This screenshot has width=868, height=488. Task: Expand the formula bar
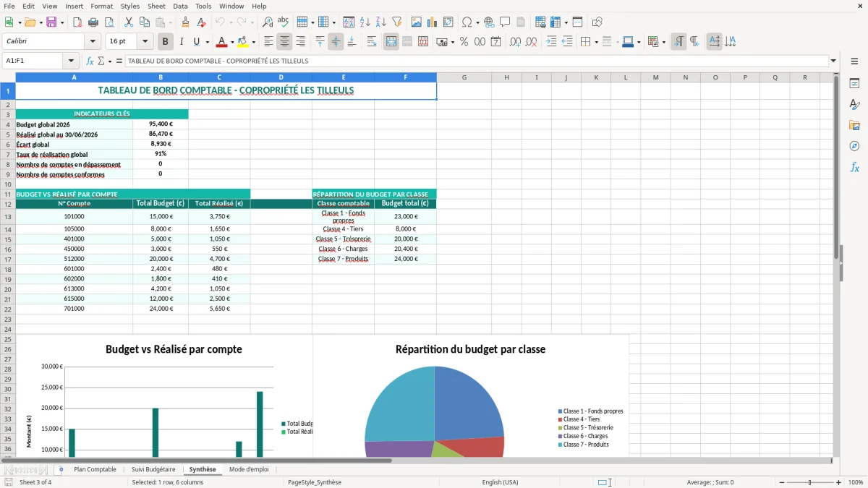point(833,61)
